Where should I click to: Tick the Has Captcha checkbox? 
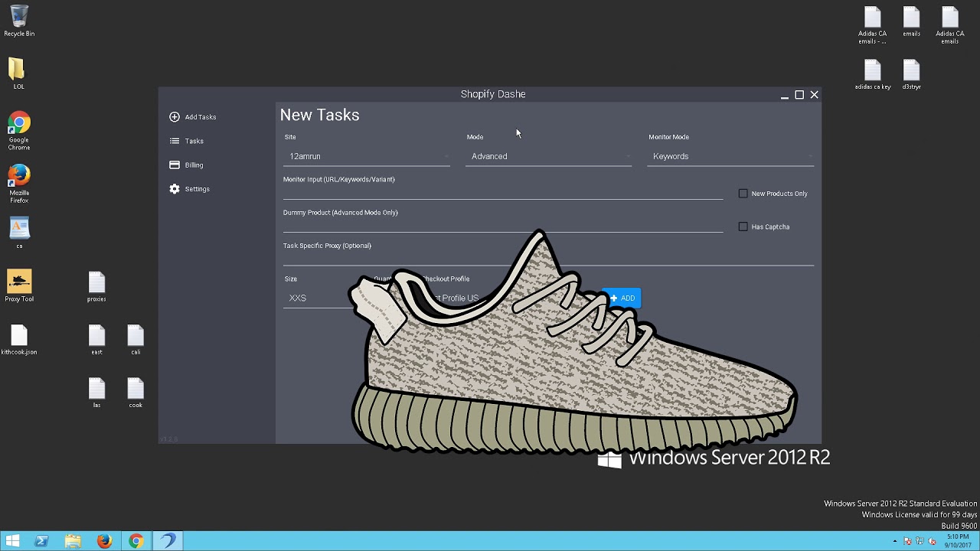point(743,227)
